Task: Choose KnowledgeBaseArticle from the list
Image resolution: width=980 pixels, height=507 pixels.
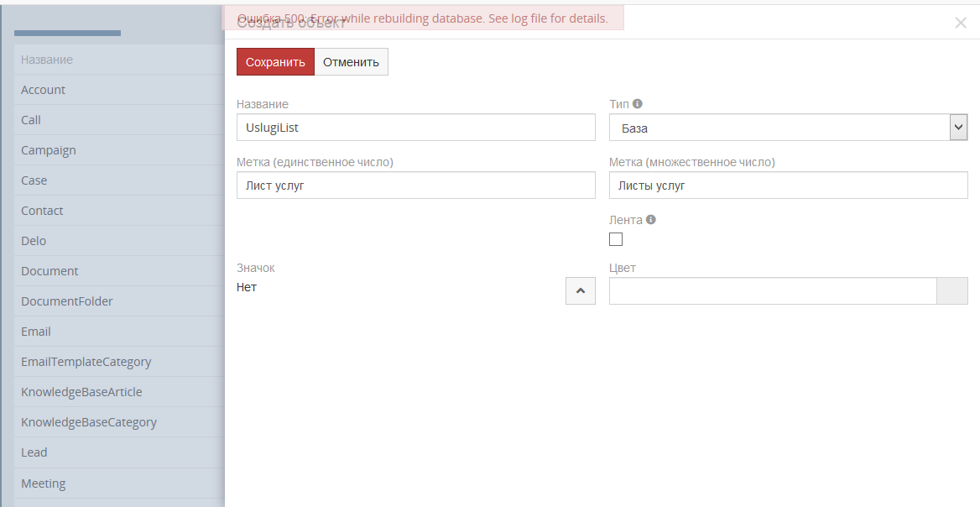Action: pyautogui.click(x=81, y=392)
